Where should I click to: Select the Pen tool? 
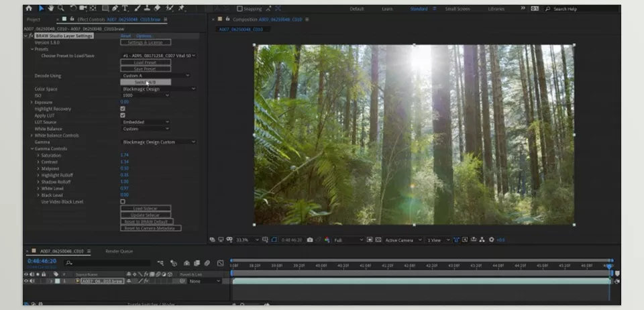tap(115, 8)
